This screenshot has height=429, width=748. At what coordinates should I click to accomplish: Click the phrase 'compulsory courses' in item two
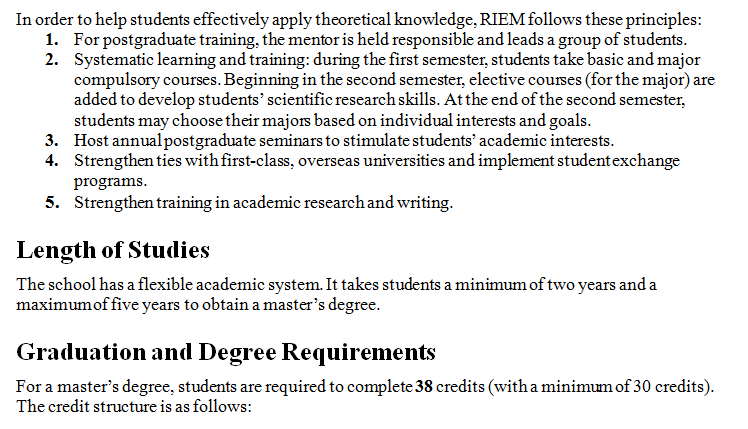tap(146, 80)
